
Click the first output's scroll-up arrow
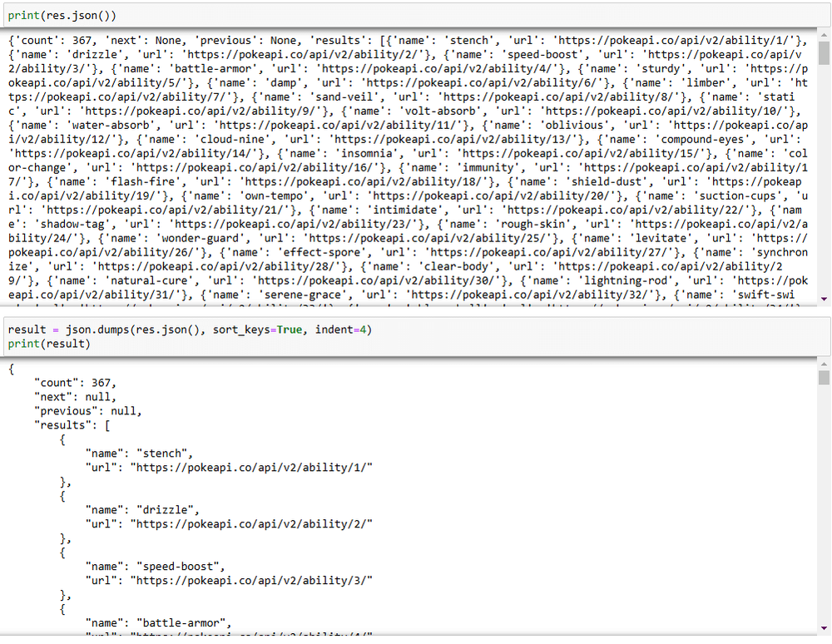pos(824,35)
